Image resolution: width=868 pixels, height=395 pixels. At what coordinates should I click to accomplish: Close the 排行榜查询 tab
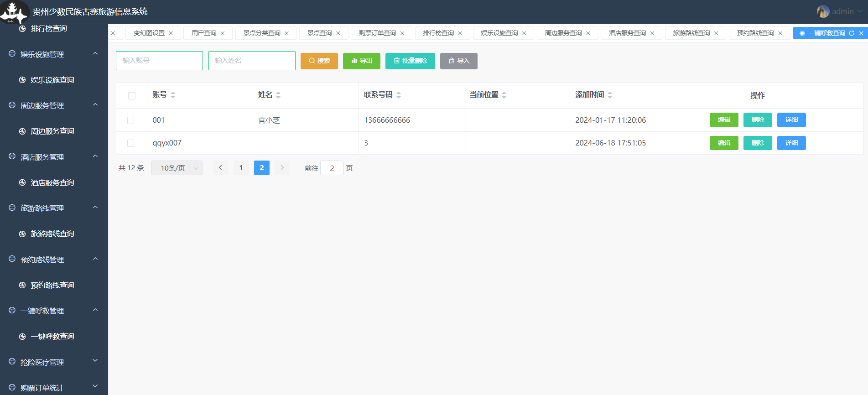(460, 33)
